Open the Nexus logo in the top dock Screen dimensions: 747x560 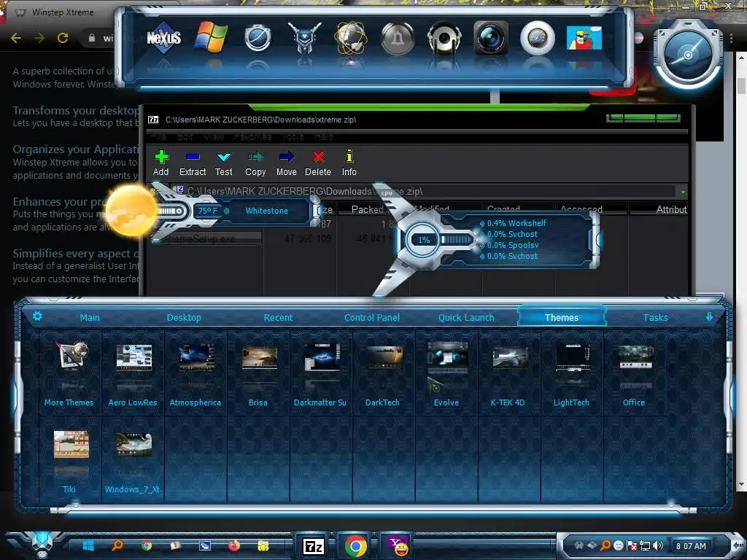click(163, 38)
